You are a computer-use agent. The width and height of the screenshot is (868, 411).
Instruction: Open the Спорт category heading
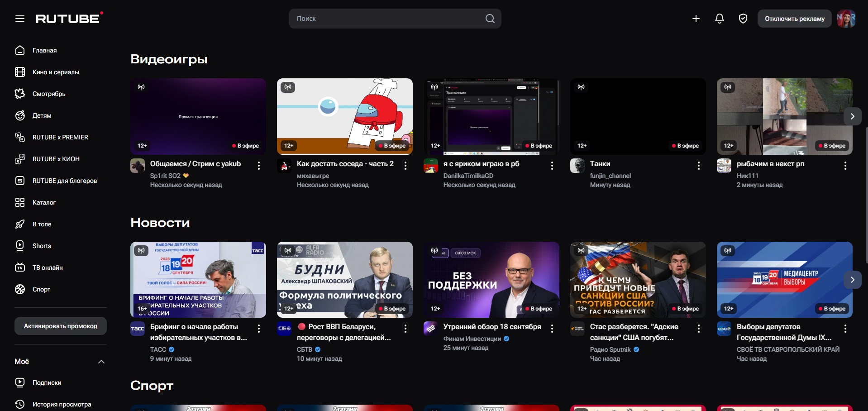tap(152, 386)
